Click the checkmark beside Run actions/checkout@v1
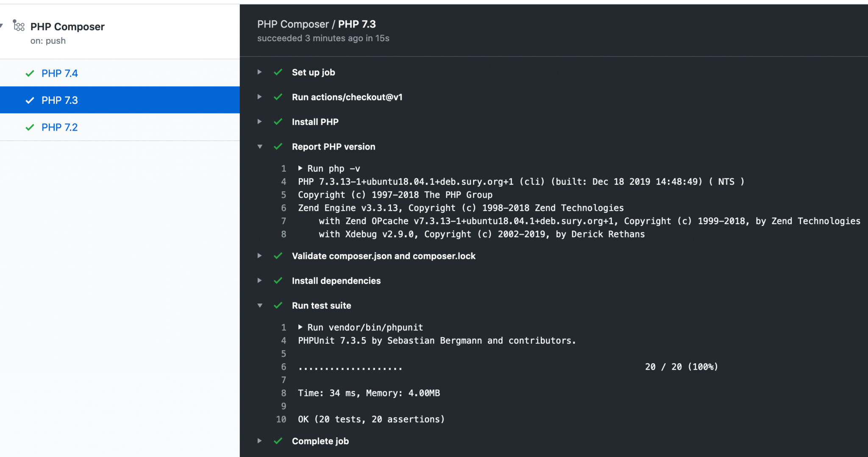 pyautogui.click(x=278, y=97)
